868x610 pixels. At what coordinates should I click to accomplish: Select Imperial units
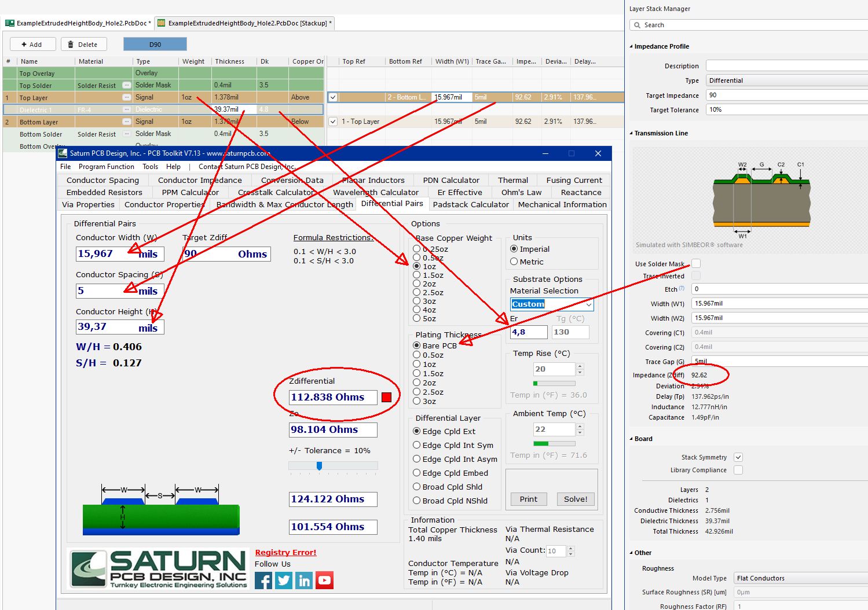tap(514, 249)
